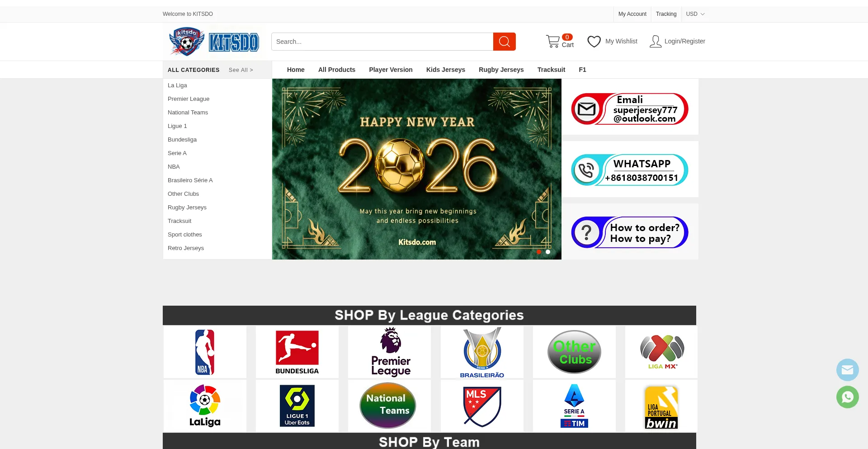Select the Serie A TIM logo
The image size is (868, 449).
click(574, 406)
